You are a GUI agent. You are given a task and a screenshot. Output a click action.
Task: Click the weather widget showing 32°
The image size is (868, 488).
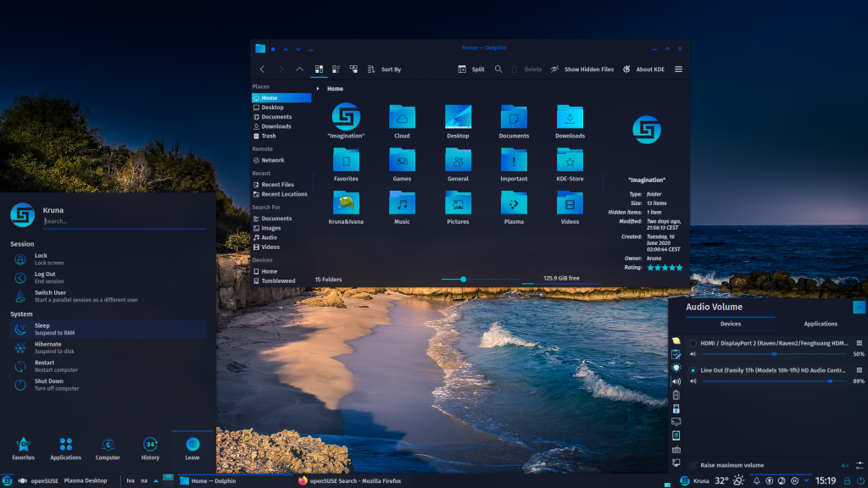coord(721,480)
